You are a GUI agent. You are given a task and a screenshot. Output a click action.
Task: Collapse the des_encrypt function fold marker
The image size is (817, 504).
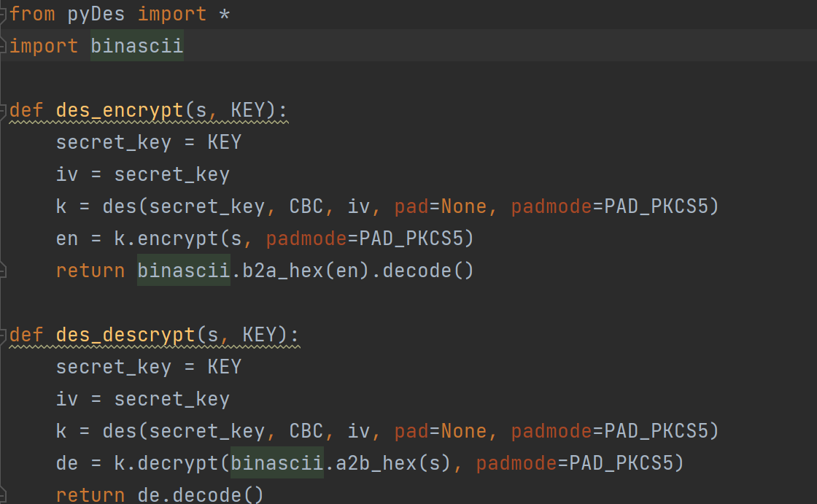click(x=4, y=111)
